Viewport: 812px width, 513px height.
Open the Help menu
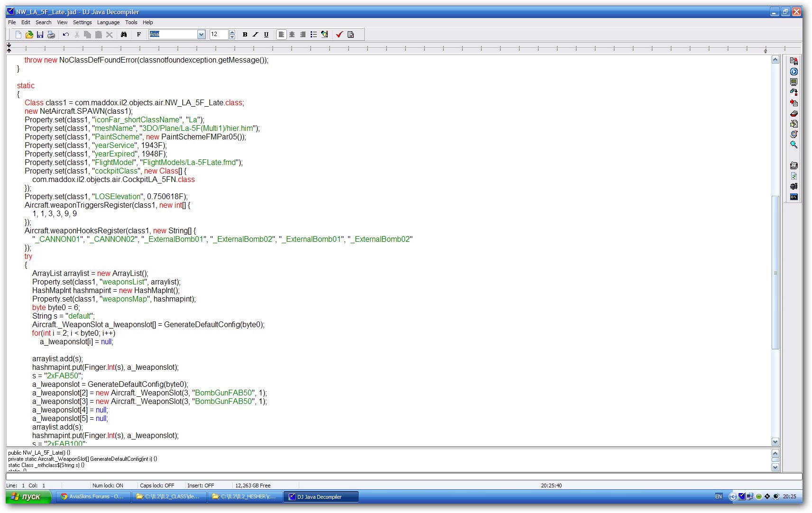tap(148, 22)
